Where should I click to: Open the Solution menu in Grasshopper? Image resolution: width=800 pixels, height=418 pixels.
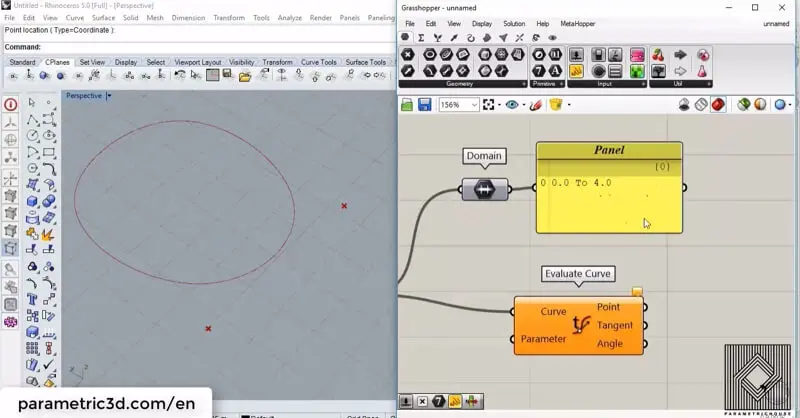(x=513, y=23)
